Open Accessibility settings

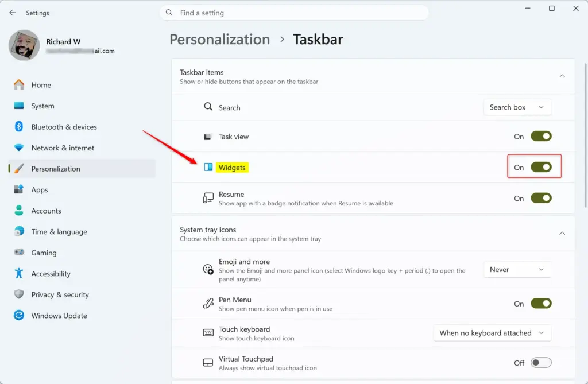(x=82, y=274)
